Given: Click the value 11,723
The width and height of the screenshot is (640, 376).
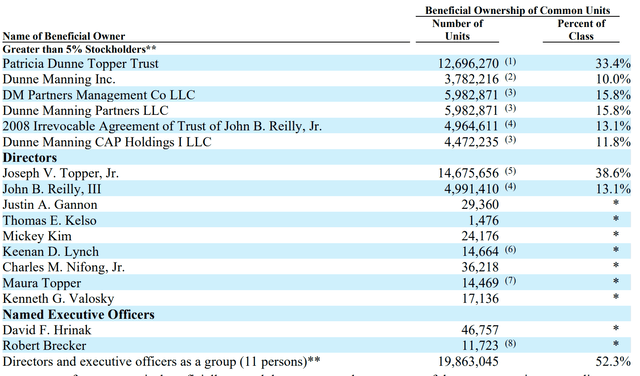Looking at the screenshot, I should pyautogui.click(x=480, y=345).
